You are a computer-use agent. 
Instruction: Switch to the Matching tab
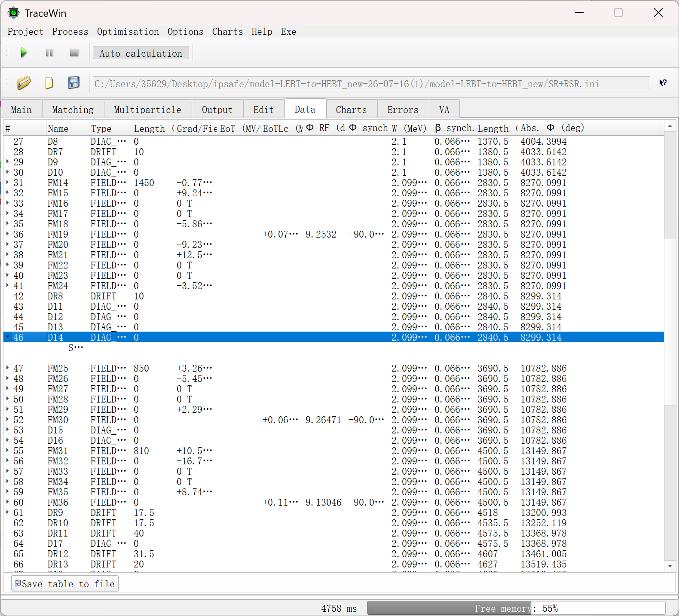pyautogui.click(x=73, y=110)
